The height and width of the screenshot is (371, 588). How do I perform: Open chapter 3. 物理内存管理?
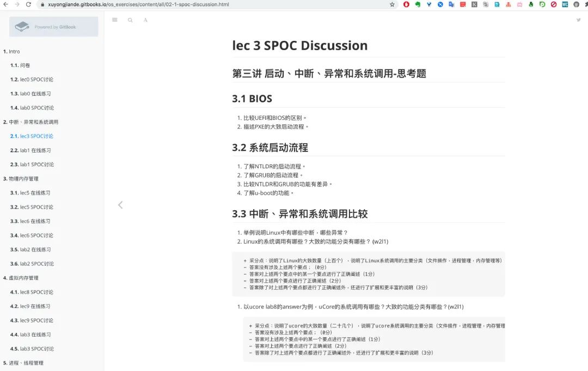21,179
